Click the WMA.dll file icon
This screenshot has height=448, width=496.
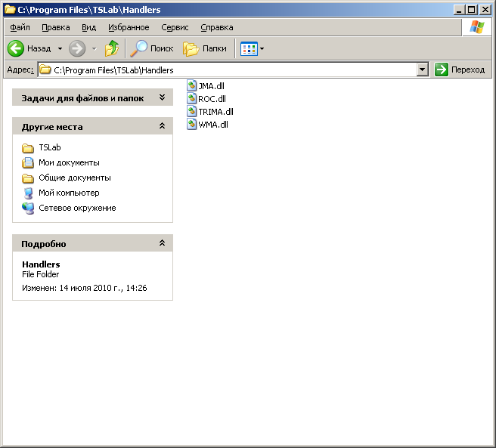click(x=192, y=124)
